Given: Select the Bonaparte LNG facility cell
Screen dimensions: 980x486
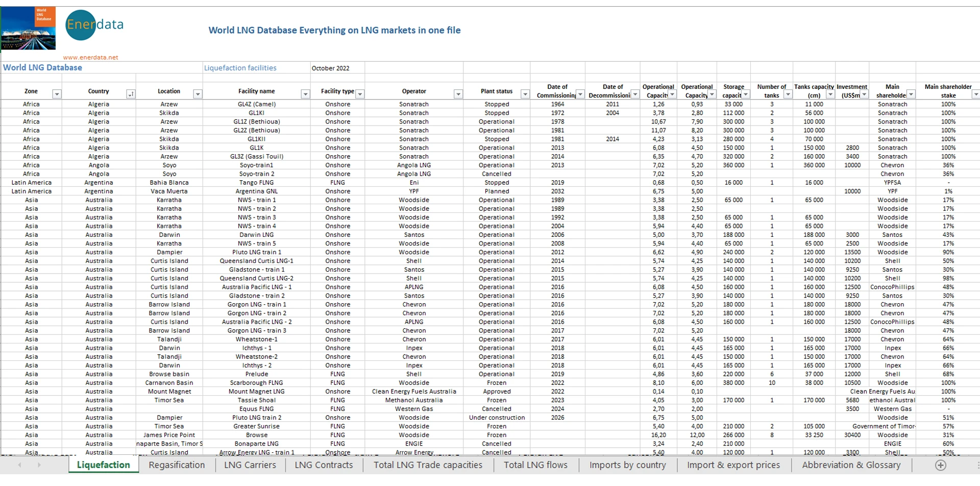Looking at the screenshot, I should click(256, 444).
